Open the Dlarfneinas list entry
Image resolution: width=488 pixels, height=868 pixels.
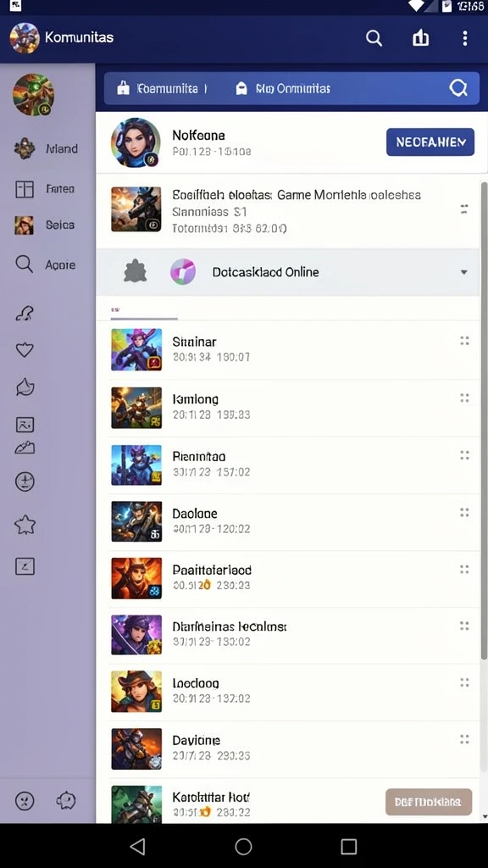click(288, 636)
